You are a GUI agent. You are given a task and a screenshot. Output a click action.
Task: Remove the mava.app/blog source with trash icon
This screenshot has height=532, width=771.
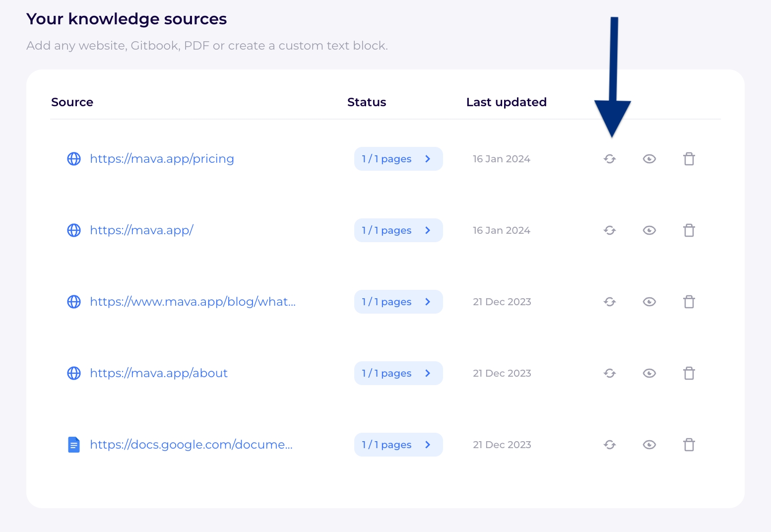689,302
